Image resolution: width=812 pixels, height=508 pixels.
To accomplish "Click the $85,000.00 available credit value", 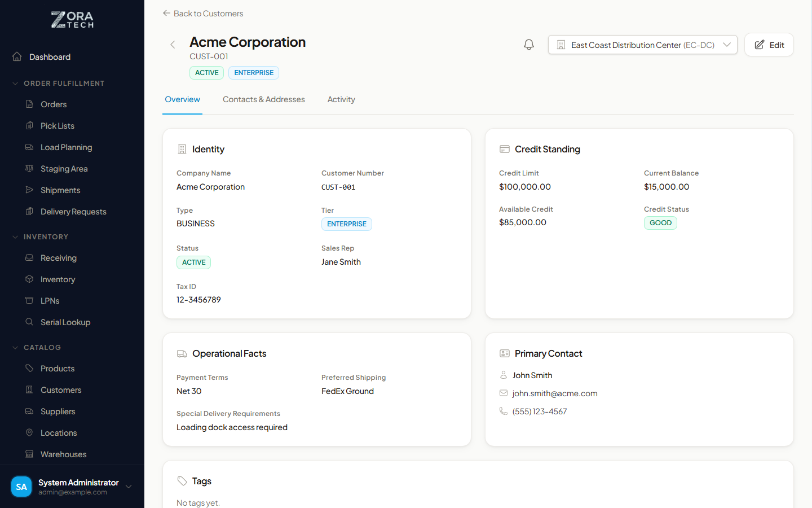I will click(x=523, y=222).
